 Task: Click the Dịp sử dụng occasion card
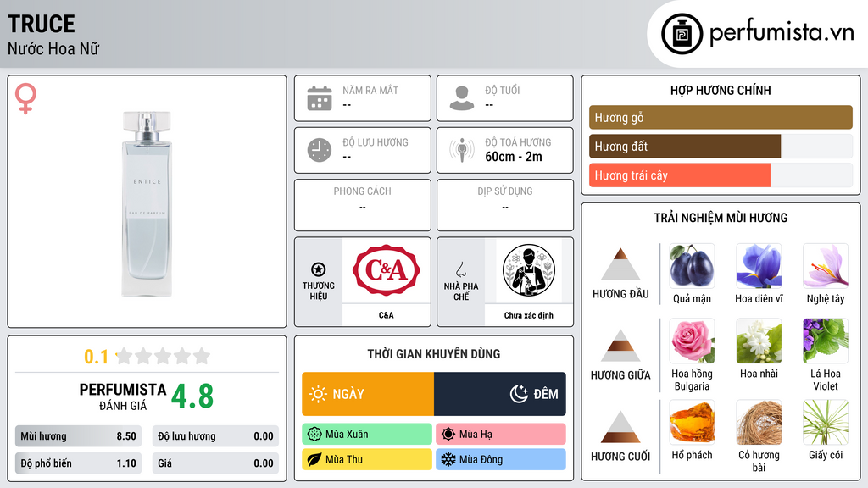coord(505,205)
